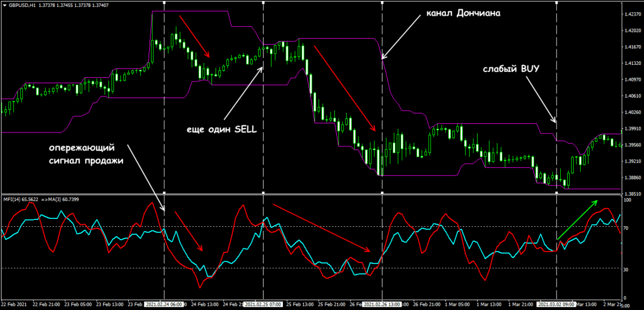Click the 'еще один SELL' annotation
This screenshot has width=644, height=310.
pyautogui.click(x=222, y=129)
